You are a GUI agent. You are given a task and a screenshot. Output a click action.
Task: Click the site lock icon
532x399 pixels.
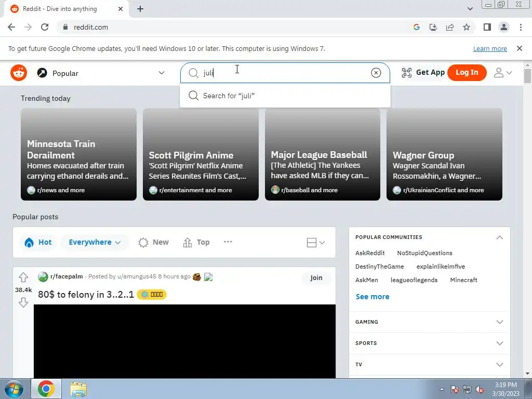point(65,27)
